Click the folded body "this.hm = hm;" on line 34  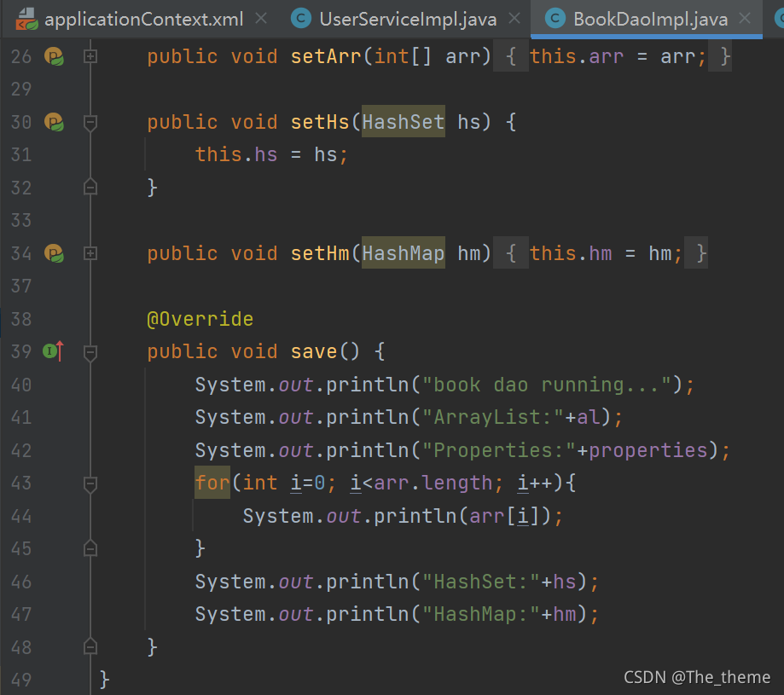pos(606,253)
